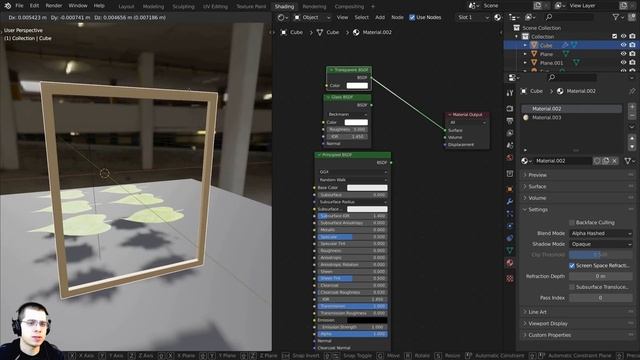
Task: Expand Plane object in outliner
Action: pos(525,54)
